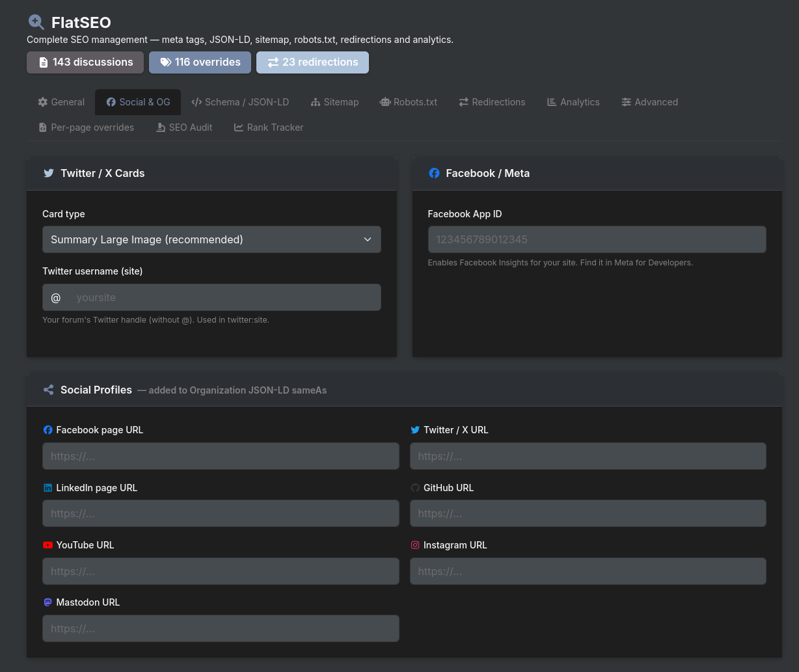Click into the Twitter username input field
Screen dimensions: 799x672
(x=224, y=297)
